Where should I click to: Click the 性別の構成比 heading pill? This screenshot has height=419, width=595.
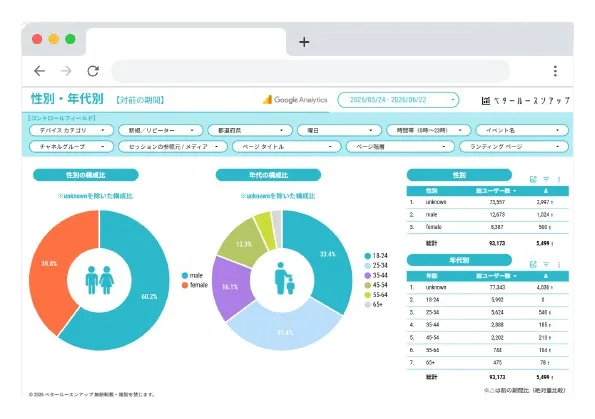[x=86, y=175]
